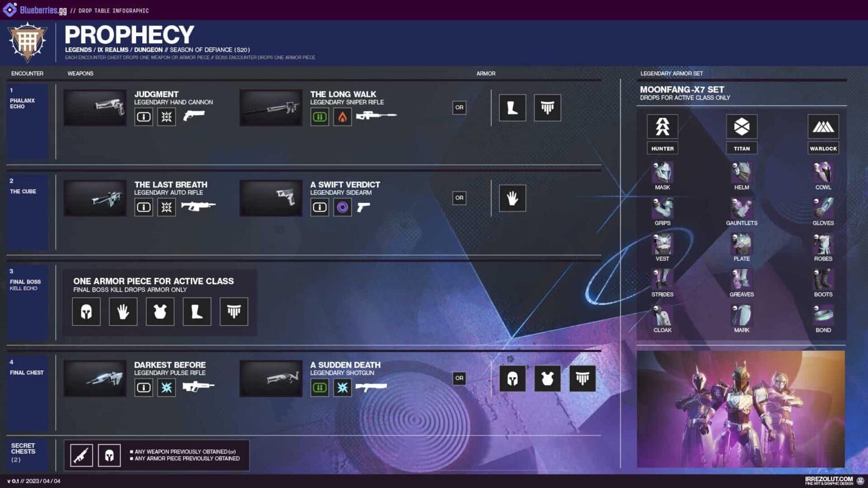Click the IRREZOLUT.COM credit link
The height and width of the screenshot is (488, 868).
829,480
